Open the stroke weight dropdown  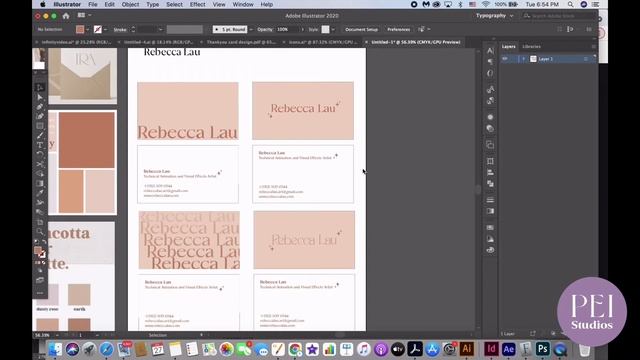coord(160,29)
